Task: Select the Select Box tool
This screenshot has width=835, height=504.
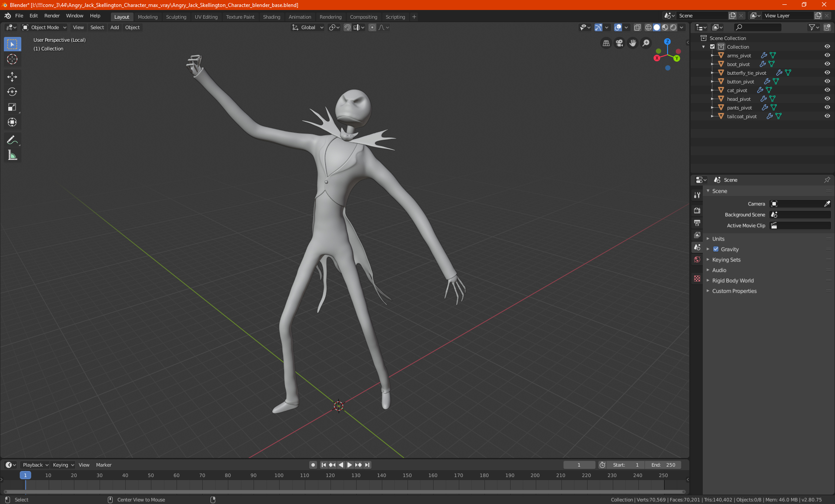Action: pos(12,44)
